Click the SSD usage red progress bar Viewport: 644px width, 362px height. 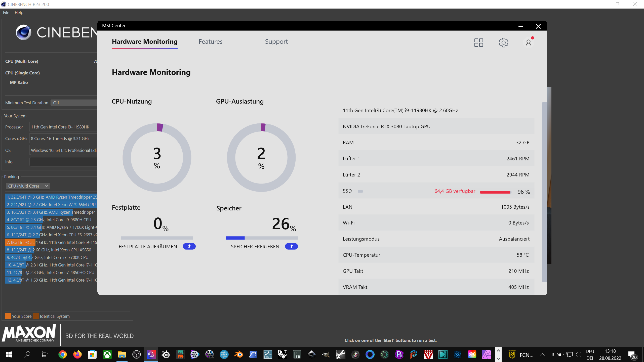tap(495, 192)
